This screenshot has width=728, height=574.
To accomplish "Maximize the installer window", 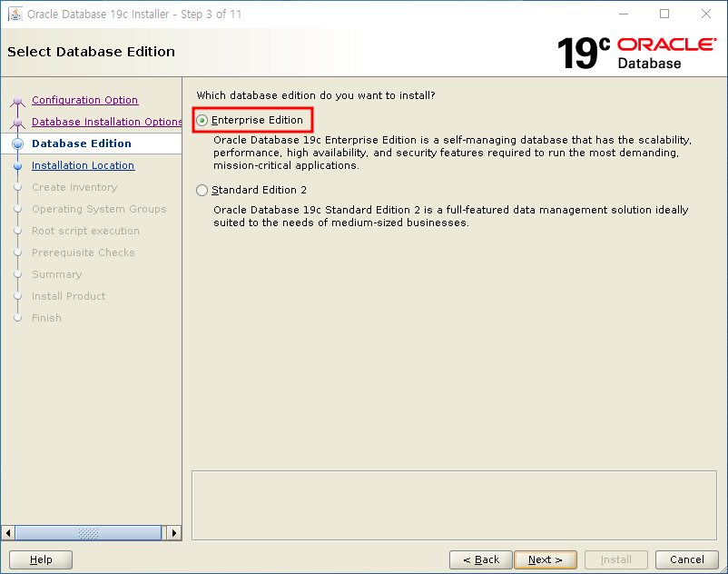I will (x=664, y=14).
